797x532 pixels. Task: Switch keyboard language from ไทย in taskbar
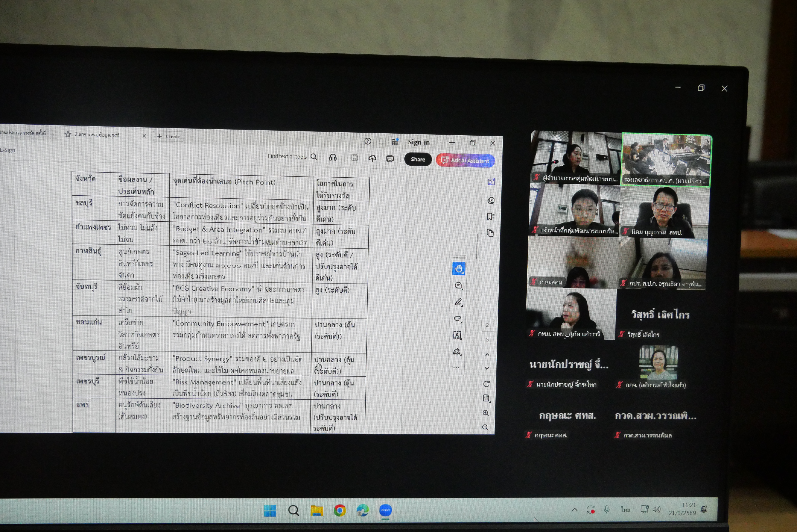coord(626,510)
